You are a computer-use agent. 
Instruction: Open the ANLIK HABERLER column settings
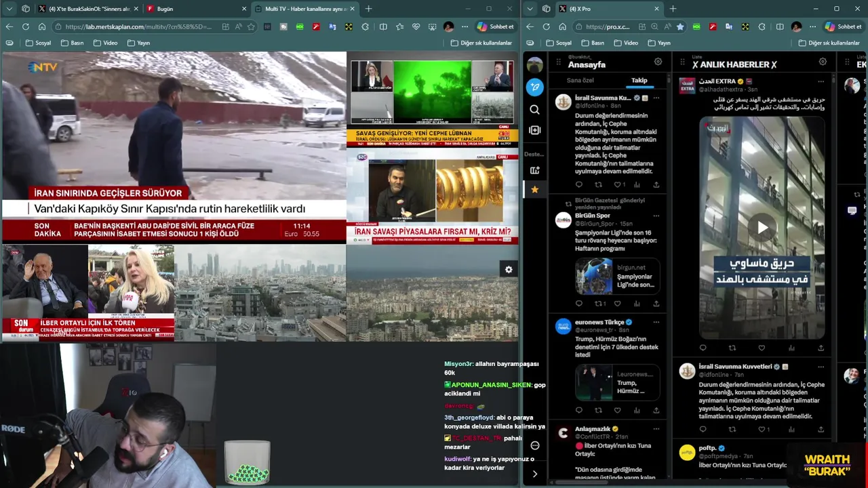click(823, 62)
